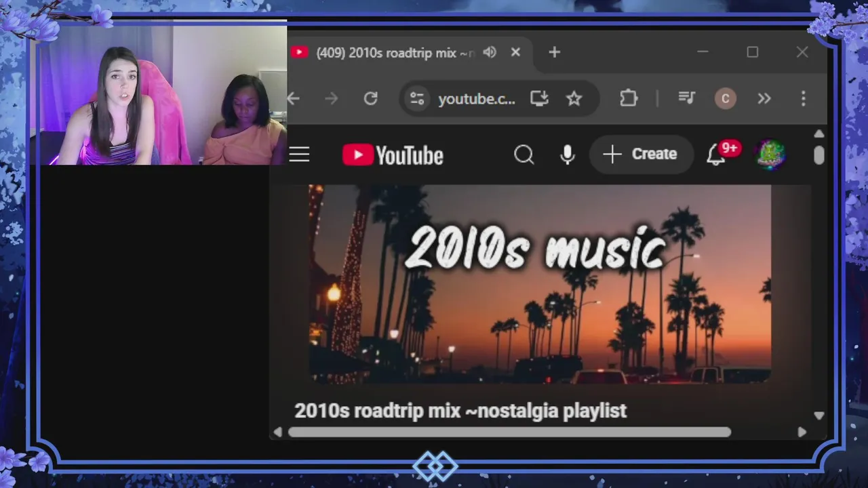868x488 pixels.
Task: Bookmark this page with the star
Action: click(574, 99)
